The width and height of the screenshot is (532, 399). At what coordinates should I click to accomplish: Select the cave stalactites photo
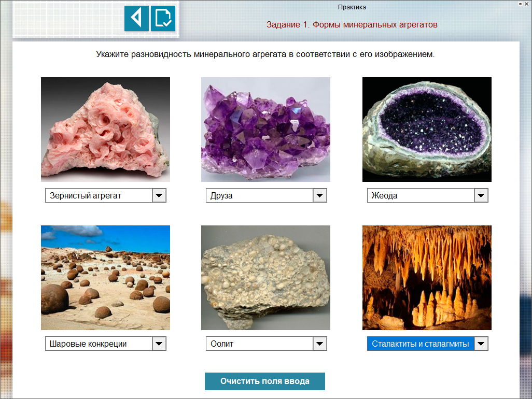[x=427, y=278]
